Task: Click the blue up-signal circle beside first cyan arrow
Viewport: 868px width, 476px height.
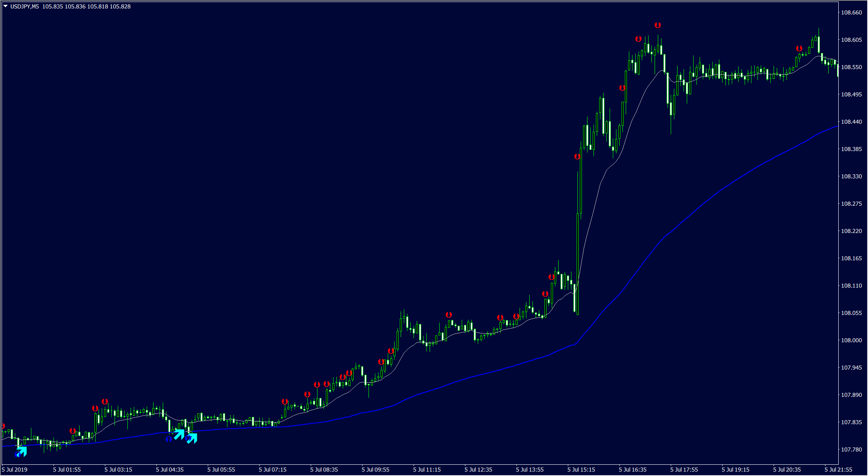Action: (x=17, y=455)
